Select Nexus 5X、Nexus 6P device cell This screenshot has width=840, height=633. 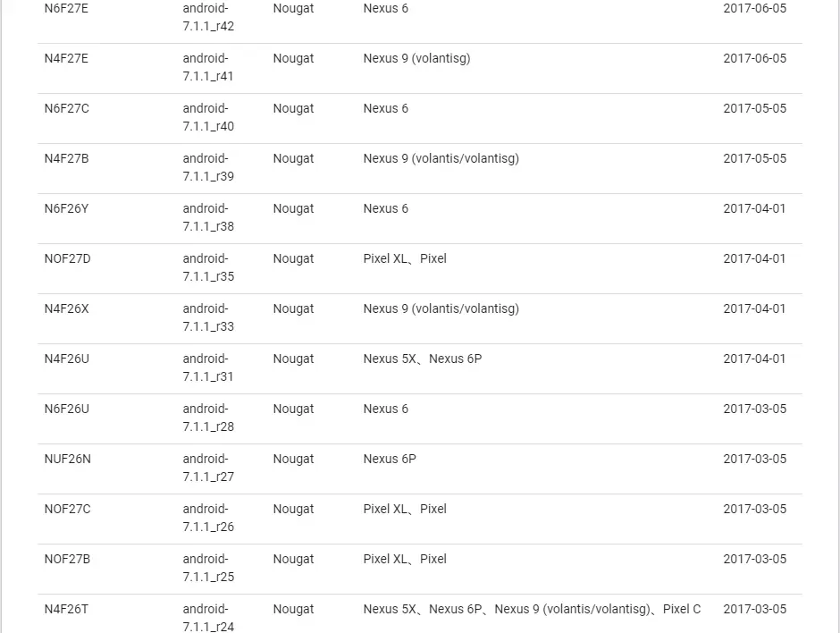(422, 359)
